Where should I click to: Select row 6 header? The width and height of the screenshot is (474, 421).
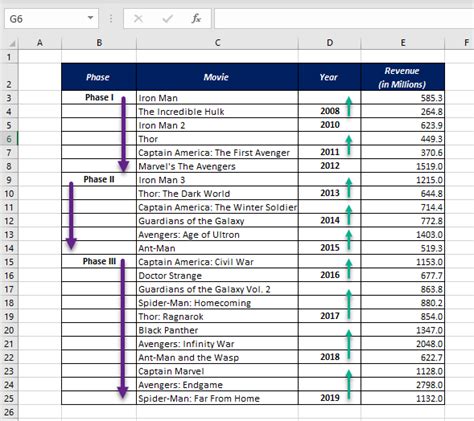(x=9, y=139)
